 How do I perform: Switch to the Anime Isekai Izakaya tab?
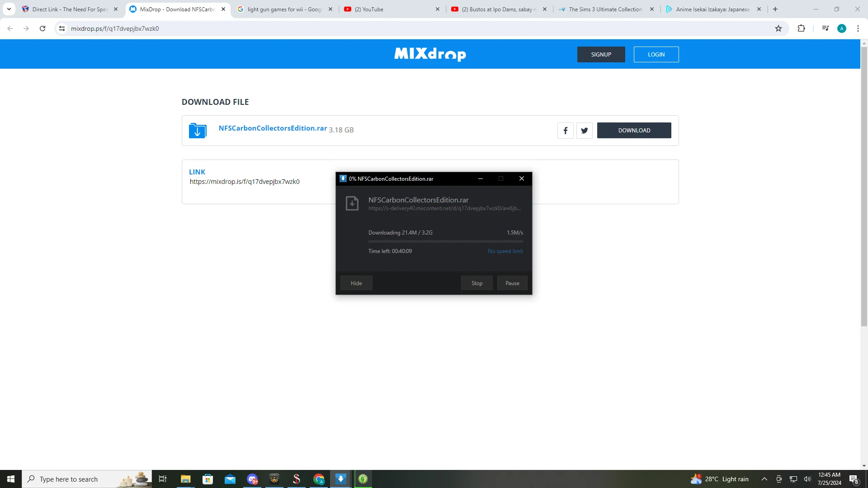[x=713, y=9]
